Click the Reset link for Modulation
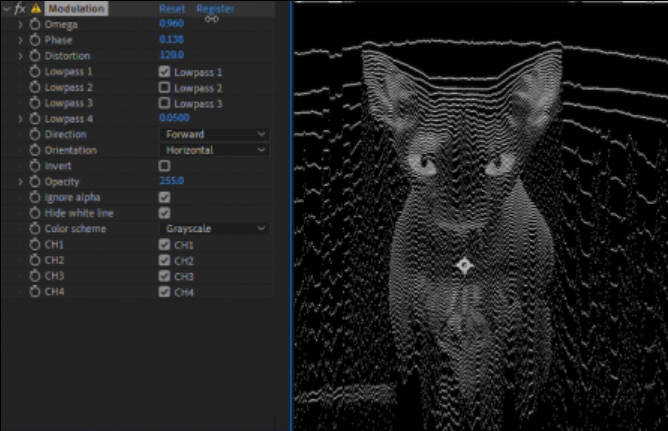 click(x=172, y=9)
